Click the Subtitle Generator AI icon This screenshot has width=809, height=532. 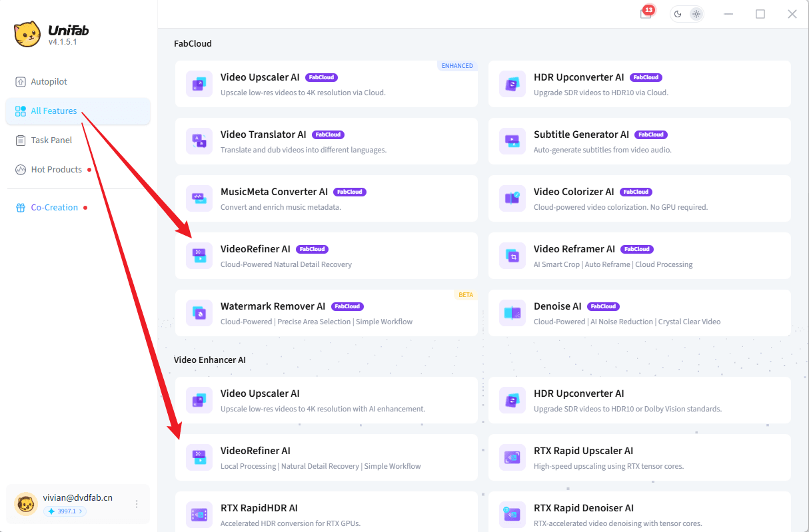pos(512,141)
